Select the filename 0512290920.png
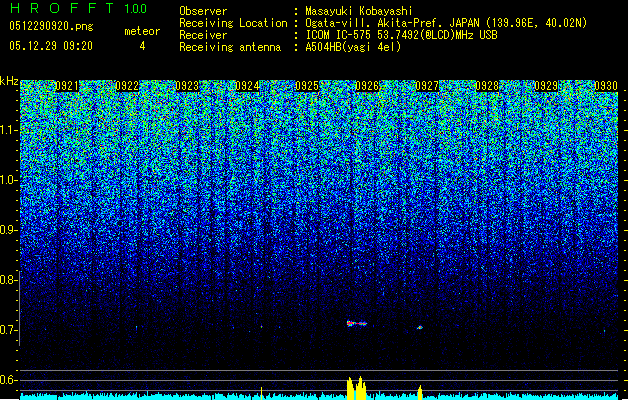 click(x=51, y=26)
